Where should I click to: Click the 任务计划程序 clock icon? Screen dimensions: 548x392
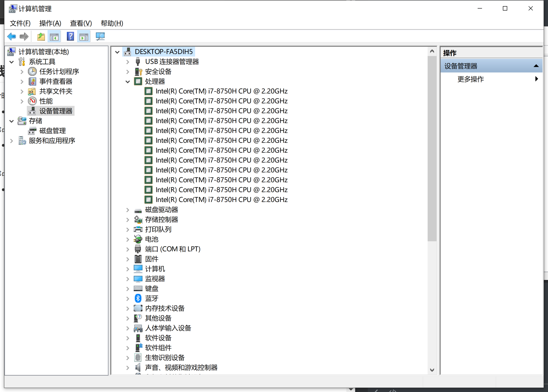click(32, 71)
